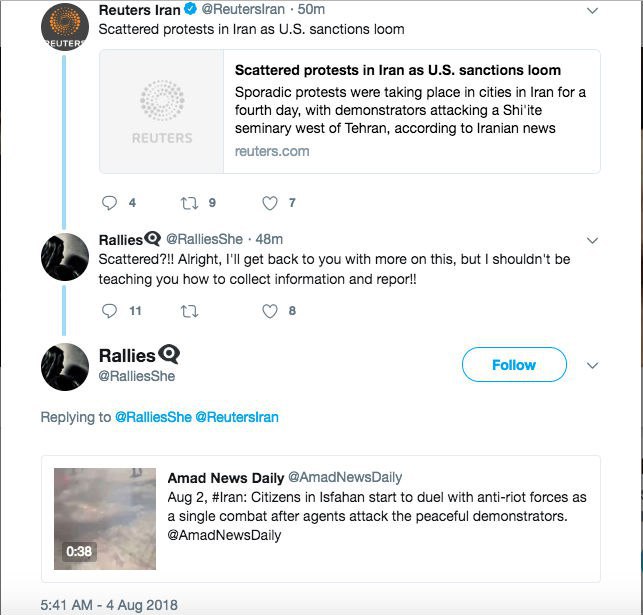Open more options chevron next to Follow
This screenshot has height=615, width=643.
592,365
